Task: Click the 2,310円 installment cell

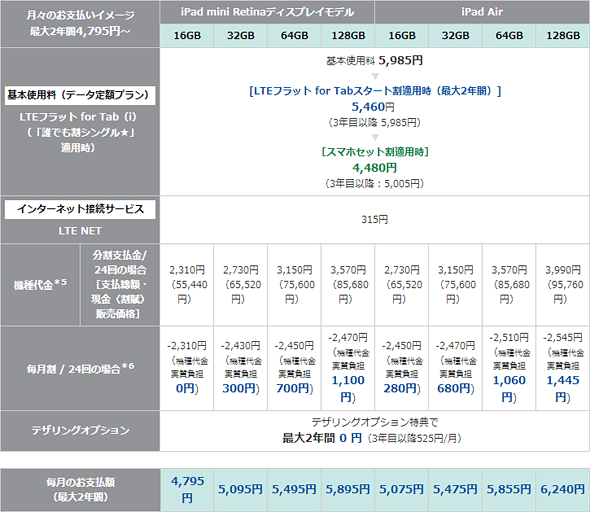Action: click(187, 284)
